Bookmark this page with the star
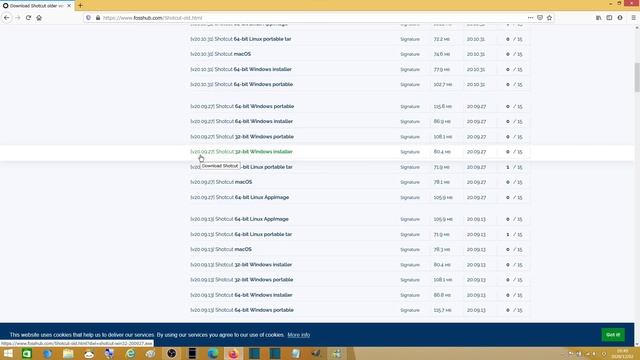Viewport: 640px width, 360px height. point(549,18)
